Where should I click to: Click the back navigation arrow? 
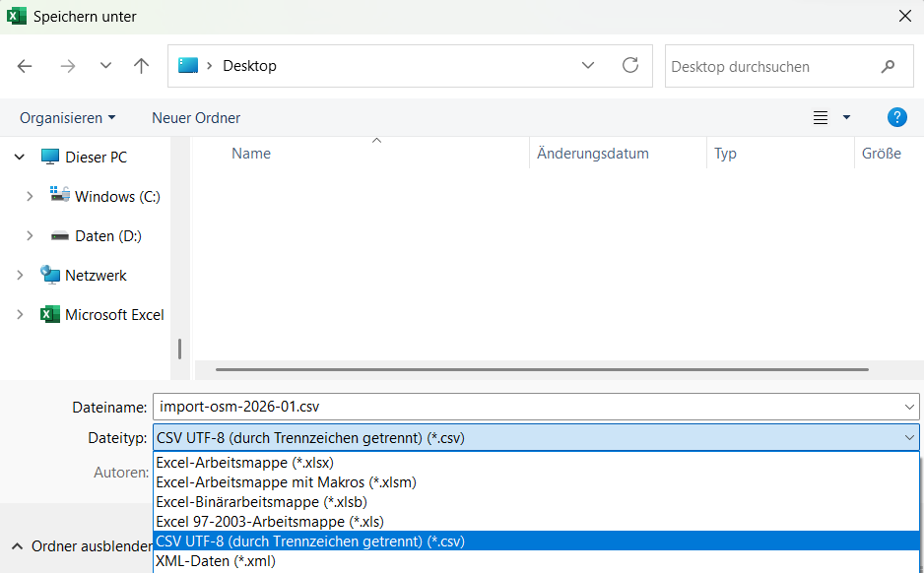point(25,66)
